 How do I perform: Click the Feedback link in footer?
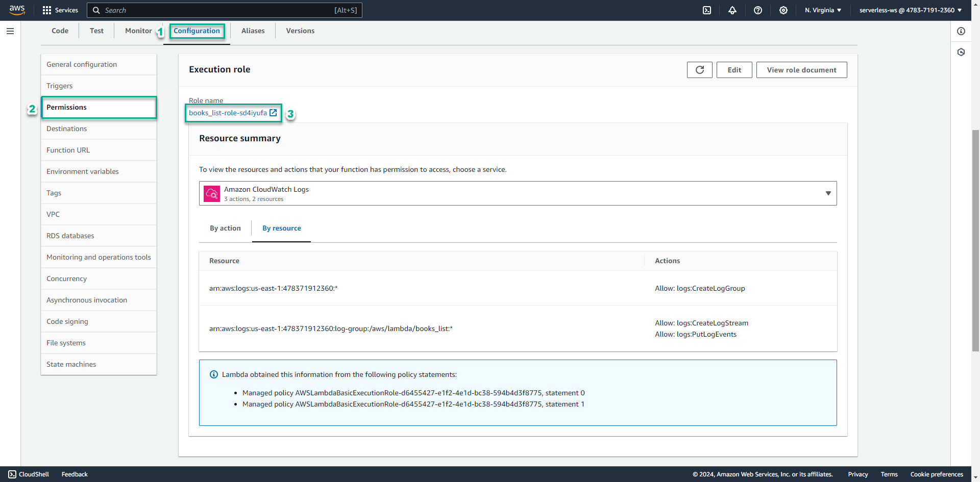pyautogui.click(x=75, y=474)
